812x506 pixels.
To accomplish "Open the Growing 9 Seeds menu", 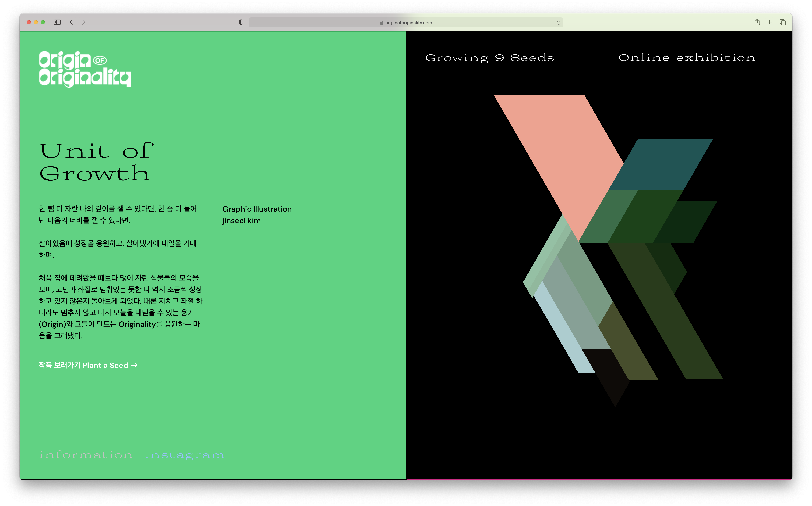I will pyautogui.click(x=489, y=58).
